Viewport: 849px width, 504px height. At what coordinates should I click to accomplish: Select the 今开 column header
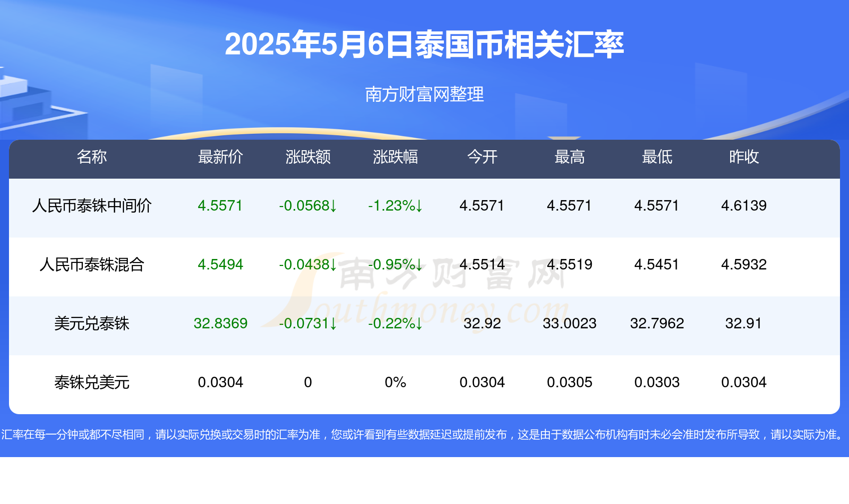482,157
